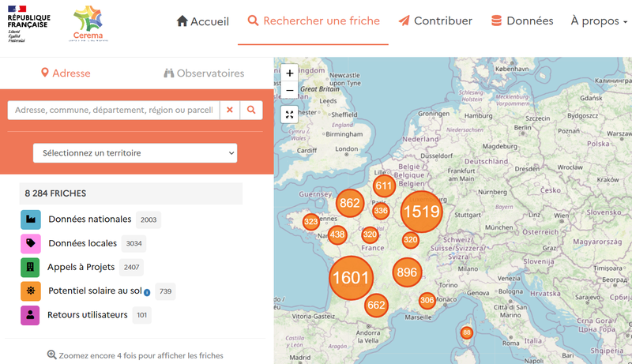632x364 pixels.
Task: Expand the À propos menu
Action: pos(598,21)
